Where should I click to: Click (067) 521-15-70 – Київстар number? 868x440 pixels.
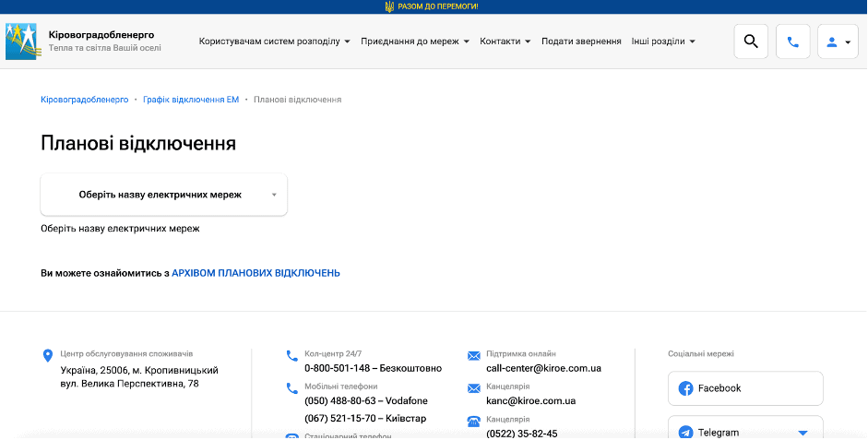365,419
